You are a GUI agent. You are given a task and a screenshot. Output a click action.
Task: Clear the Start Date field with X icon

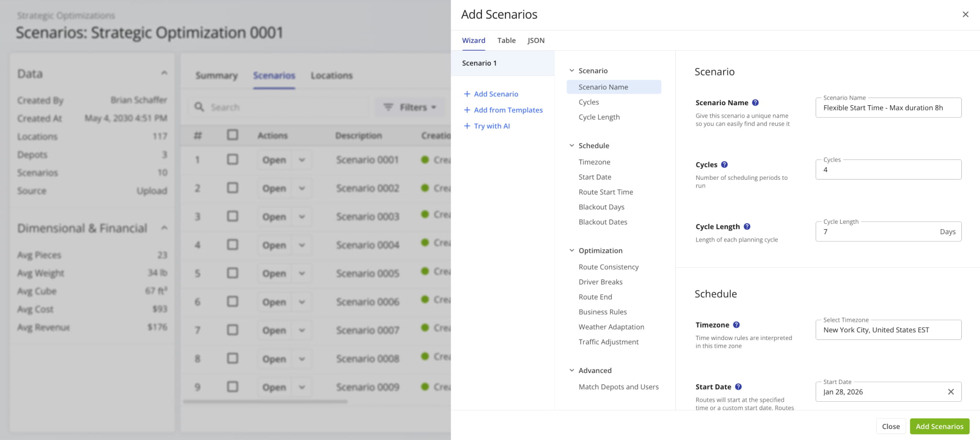pyautogui.click(x=950, y=392)
